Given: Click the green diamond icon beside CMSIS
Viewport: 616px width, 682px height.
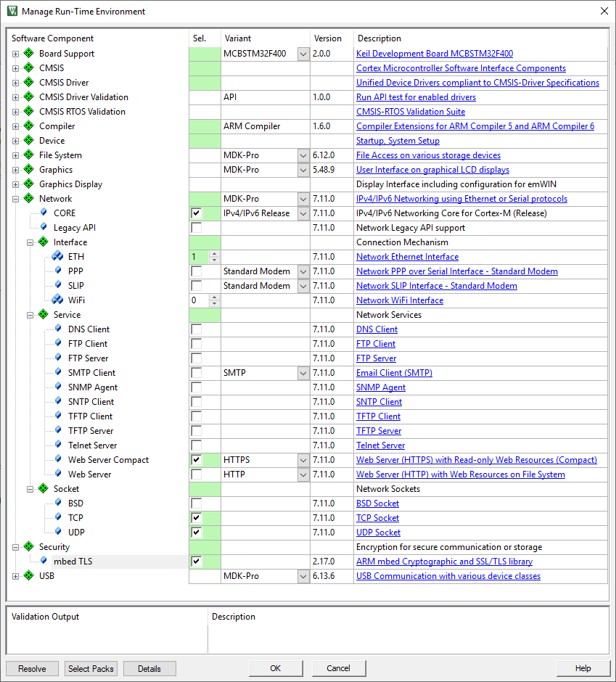Looking at the screenshot, I should [x=29, y=68].
